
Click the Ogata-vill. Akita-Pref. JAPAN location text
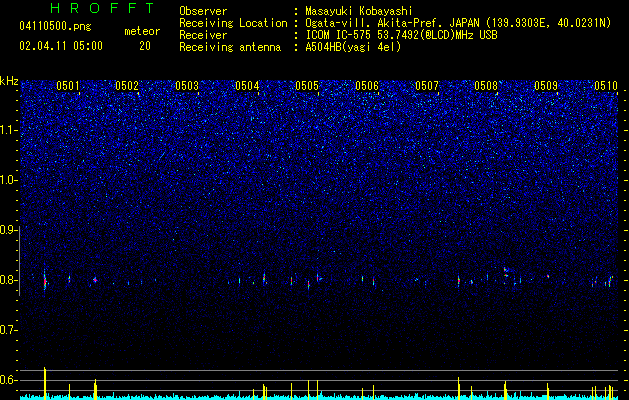458,23
